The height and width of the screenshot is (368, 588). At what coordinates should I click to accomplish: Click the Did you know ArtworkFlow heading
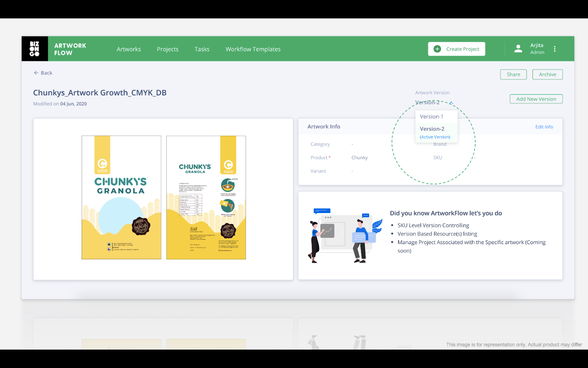pyautogui.click(x=446, y=213)
